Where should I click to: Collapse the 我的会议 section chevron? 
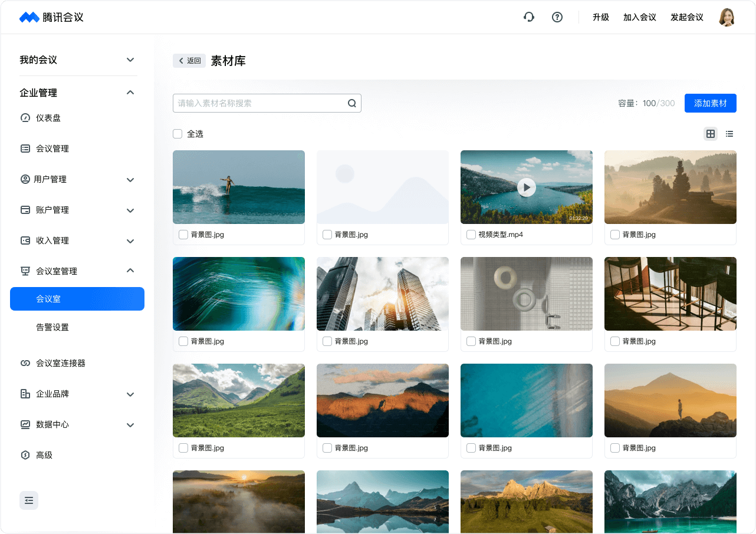130,60
